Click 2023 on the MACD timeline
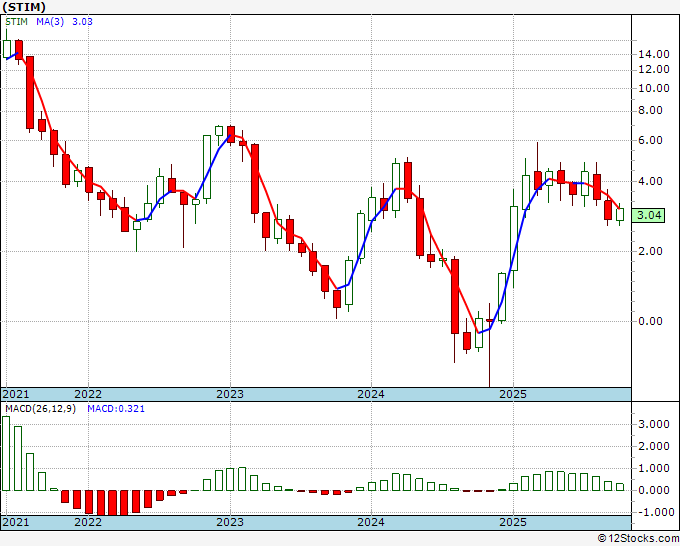 230,522
